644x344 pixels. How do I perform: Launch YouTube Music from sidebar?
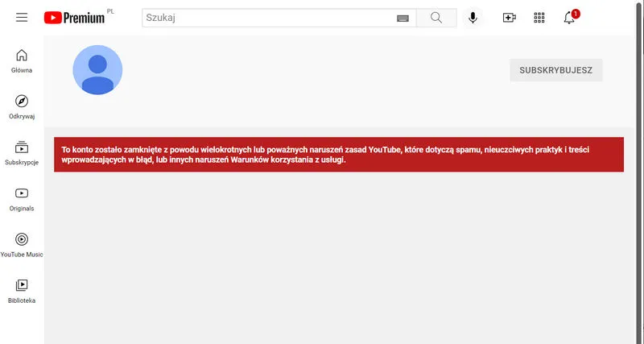pyautogui.click(x=22, y=245)
